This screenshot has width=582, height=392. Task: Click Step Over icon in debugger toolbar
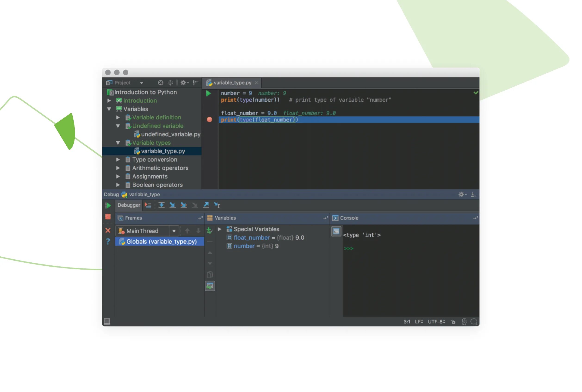[161, 205]
